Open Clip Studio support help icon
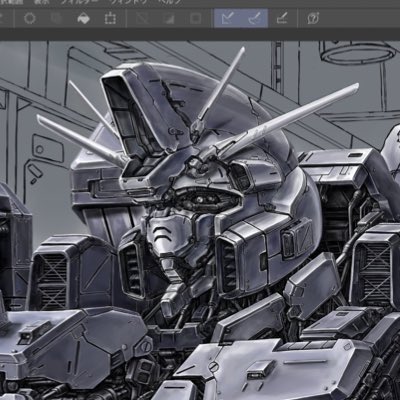 [x=313, y=18]
